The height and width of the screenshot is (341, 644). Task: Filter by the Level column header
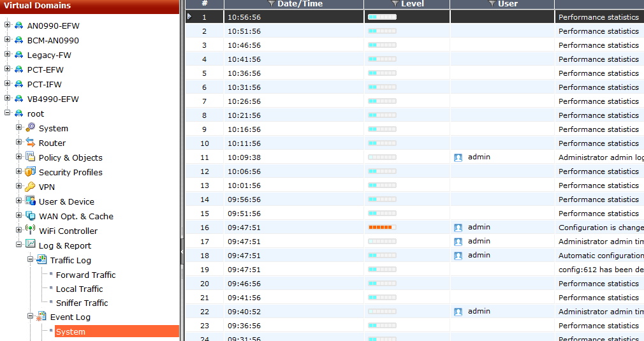[x=395, y=4]
